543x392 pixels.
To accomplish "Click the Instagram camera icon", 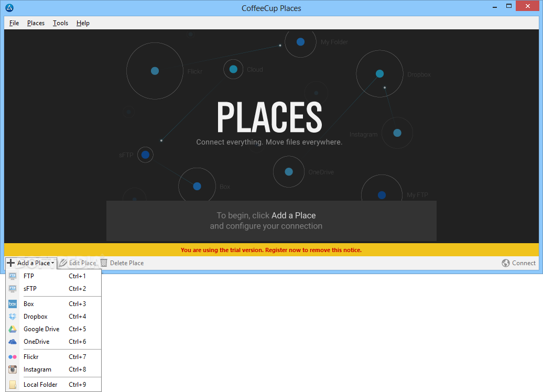I will (13, 369).
